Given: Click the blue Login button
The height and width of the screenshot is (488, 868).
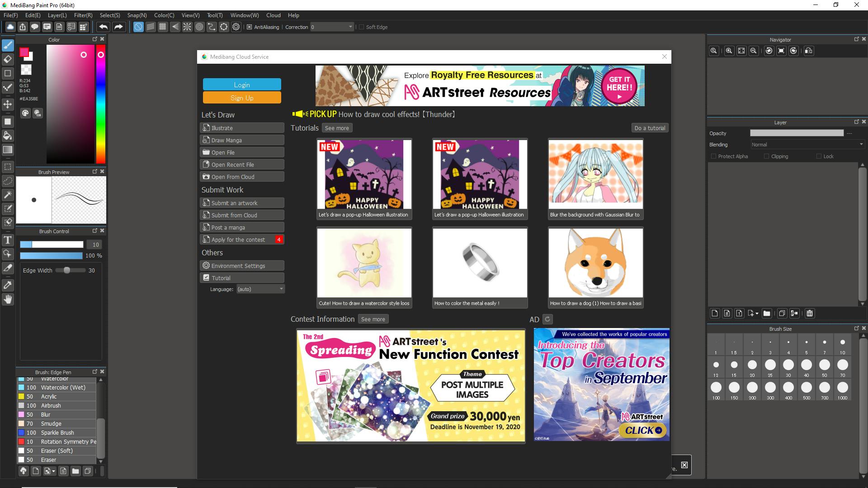Looking at the screenshot, I should 242,84.
